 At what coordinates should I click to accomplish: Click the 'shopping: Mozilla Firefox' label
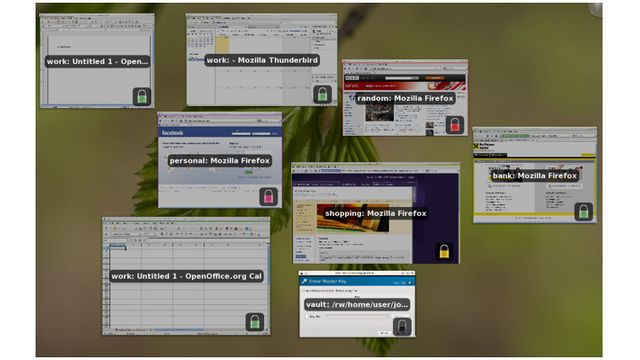[376, 213]
